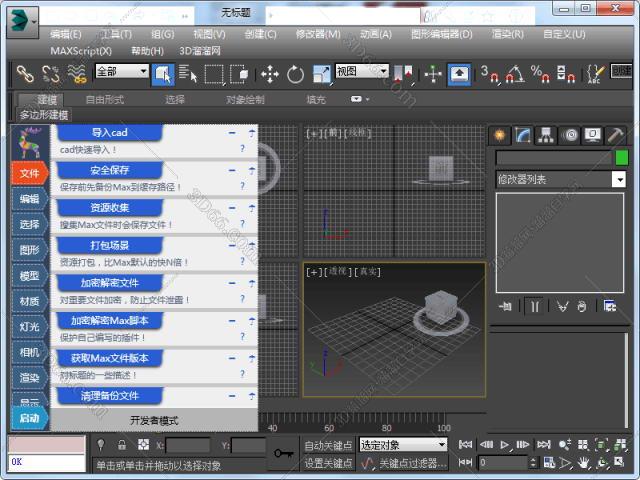
Task: Click Pin Stack icon under modifier list
Action: (506, 306)
